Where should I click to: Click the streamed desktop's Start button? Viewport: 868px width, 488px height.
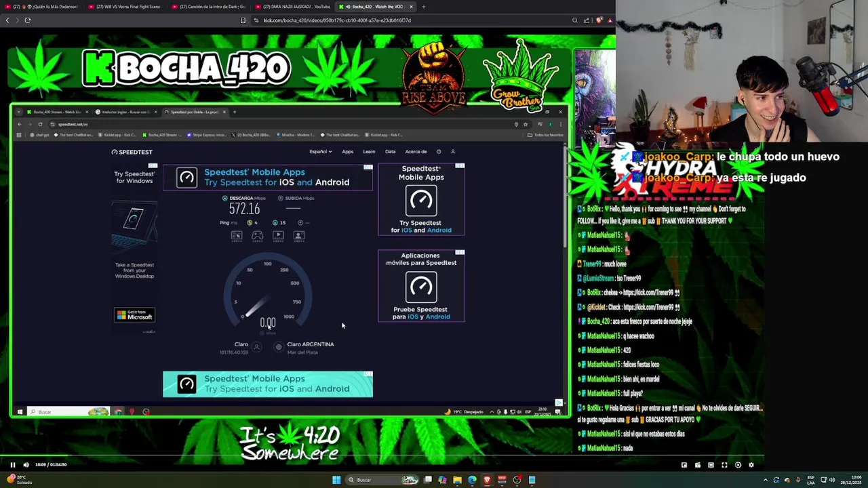pos(20,411)
